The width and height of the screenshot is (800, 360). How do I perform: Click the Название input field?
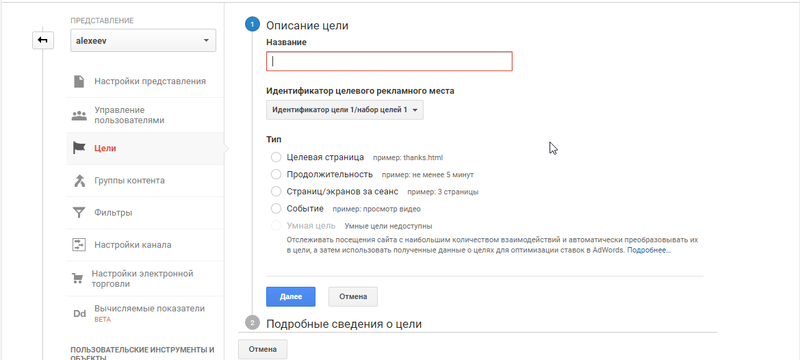(x=389, y=61)
